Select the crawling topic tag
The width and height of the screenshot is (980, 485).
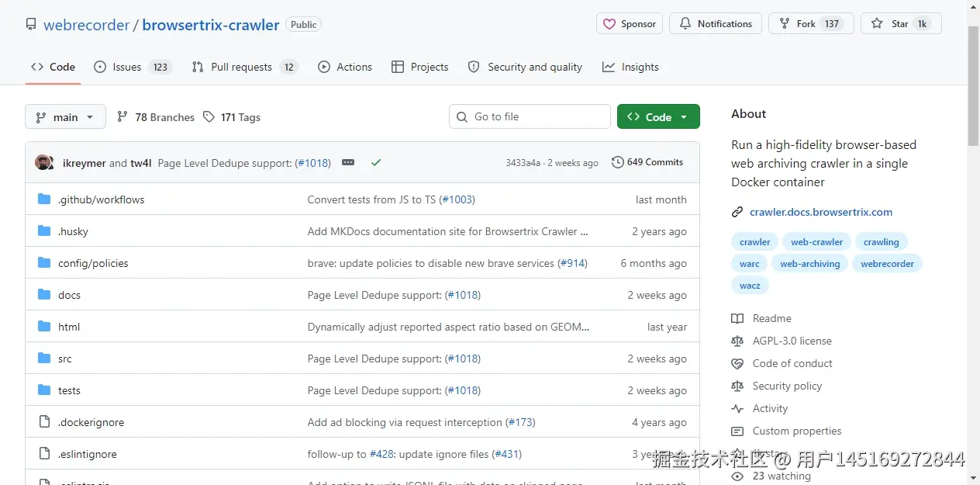(x=882, y=242)
